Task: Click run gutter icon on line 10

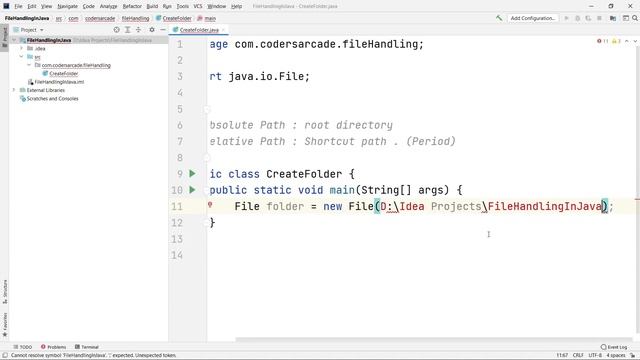Action: point(192,190)
